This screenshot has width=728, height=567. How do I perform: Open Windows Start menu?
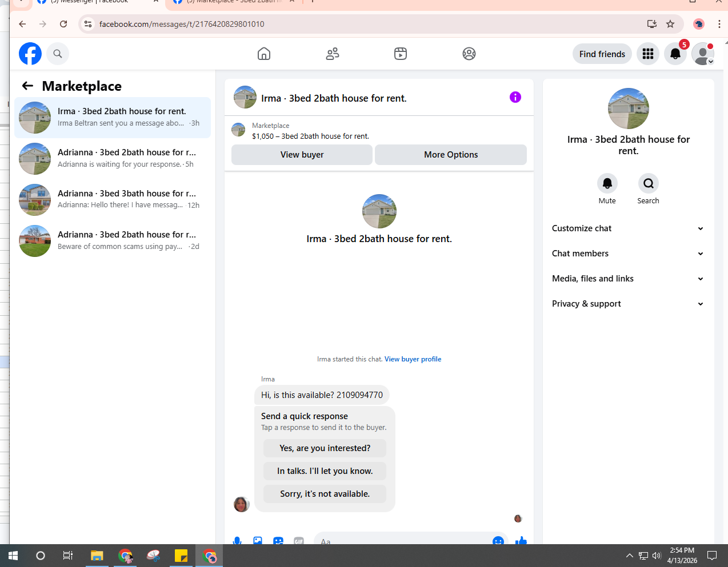(13, 556)
